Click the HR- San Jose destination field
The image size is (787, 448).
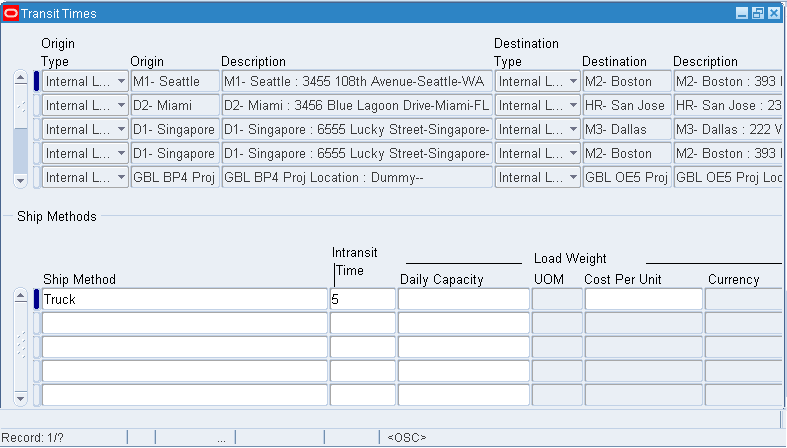click(x=627, y=105)
